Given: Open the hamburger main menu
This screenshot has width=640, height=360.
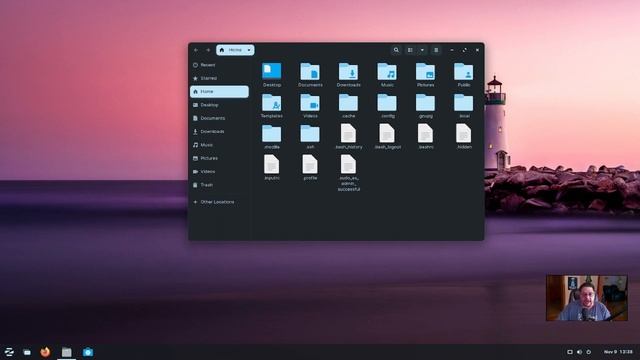Looking at the screenshot, I should [x=436, y=50].
